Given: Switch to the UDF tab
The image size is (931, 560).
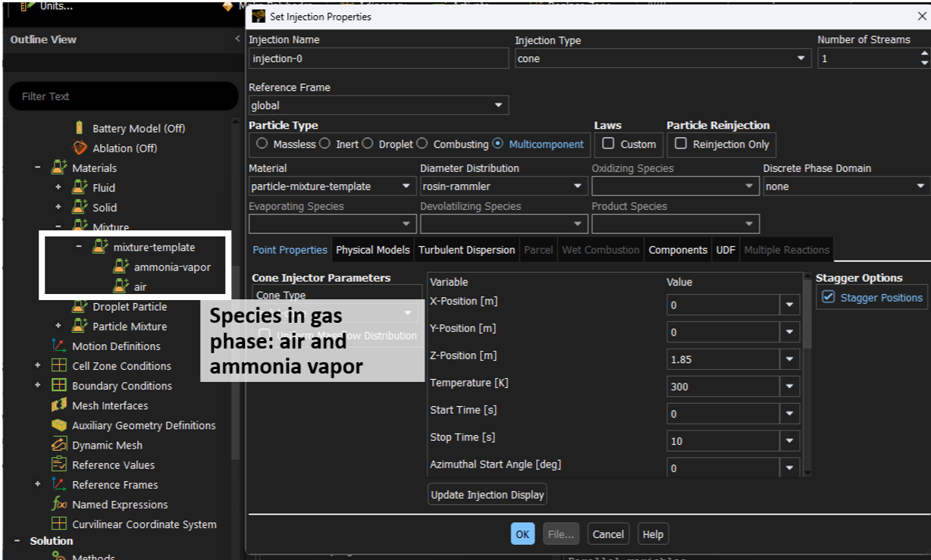Looking at the screenshot, I should coord(726,249).
